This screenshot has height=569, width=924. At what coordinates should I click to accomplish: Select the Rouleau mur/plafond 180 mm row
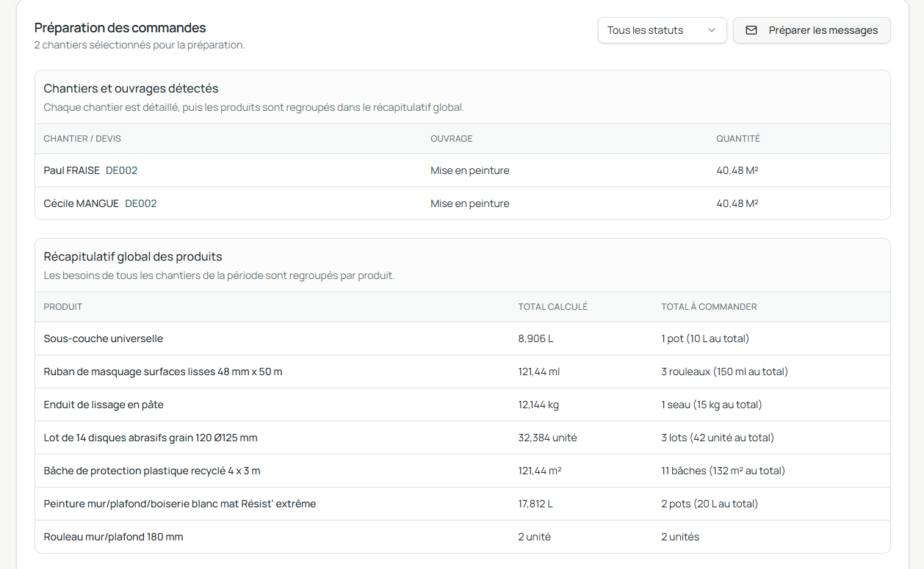(463, 537)
